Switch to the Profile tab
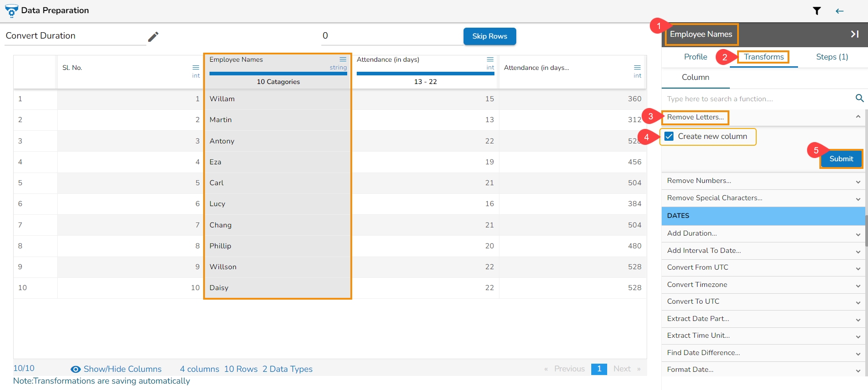The width and height of the screenshot is (868, 390). coord(695,57)
